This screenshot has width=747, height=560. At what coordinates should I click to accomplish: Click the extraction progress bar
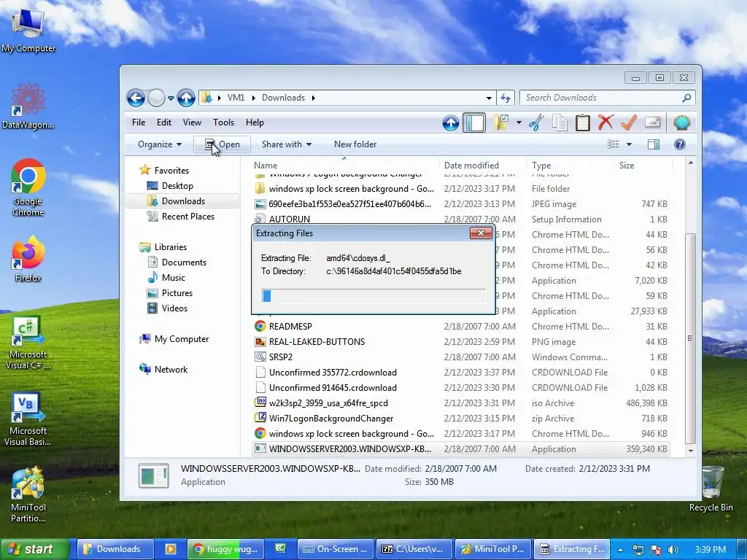pyautogui.click(x=373, y=296)
